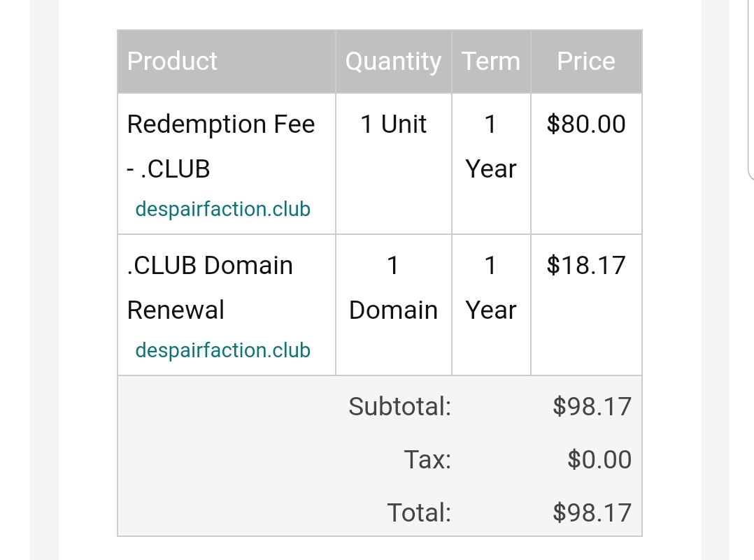Click the Total label
Screen dimensions: 754x560
click(420, 513)
